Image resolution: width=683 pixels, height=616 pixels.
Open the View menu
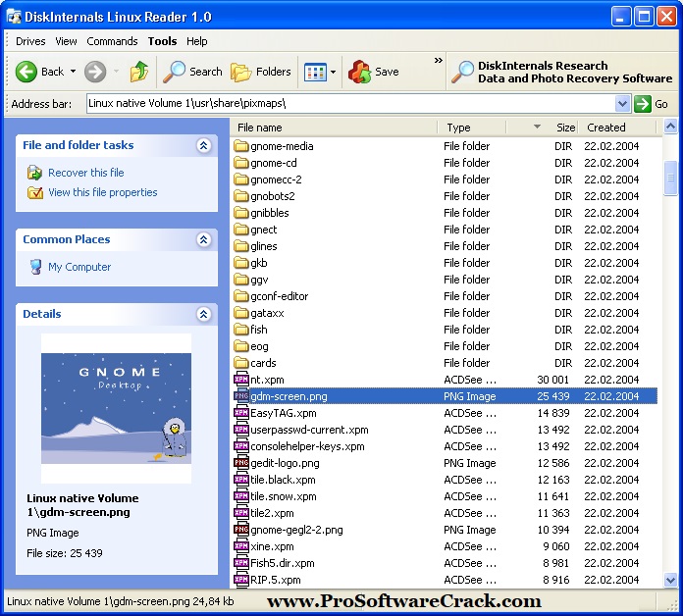point(66,41)
